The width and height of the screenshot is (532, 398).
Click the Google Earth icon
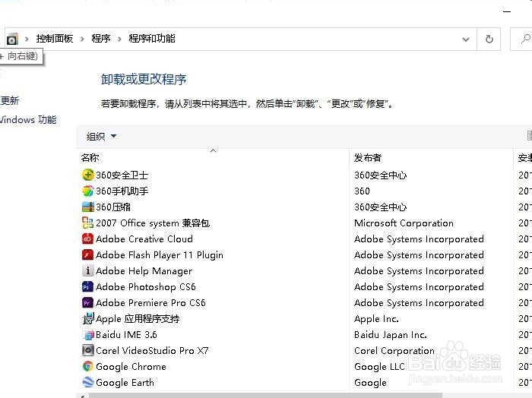88,382
